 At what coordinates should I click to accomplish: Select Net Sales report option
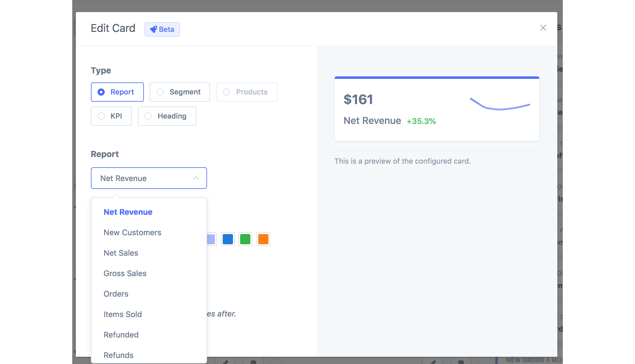pyautogui.click(x=121, y=253)
